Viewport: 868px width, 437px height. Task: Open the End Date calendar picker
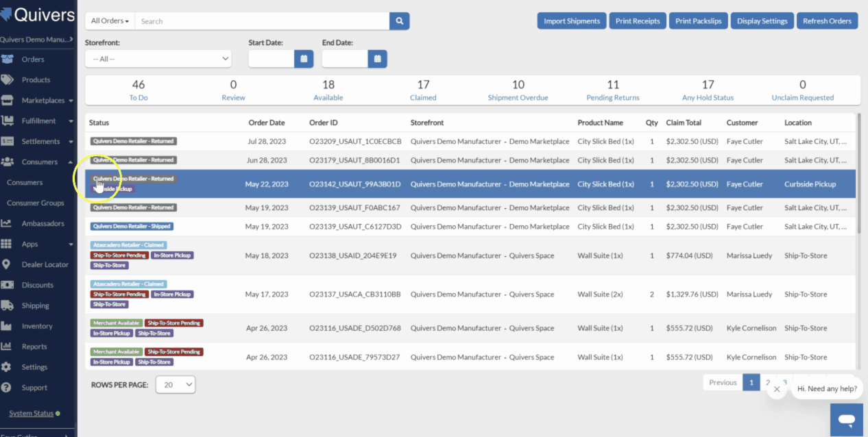(377, 59)
